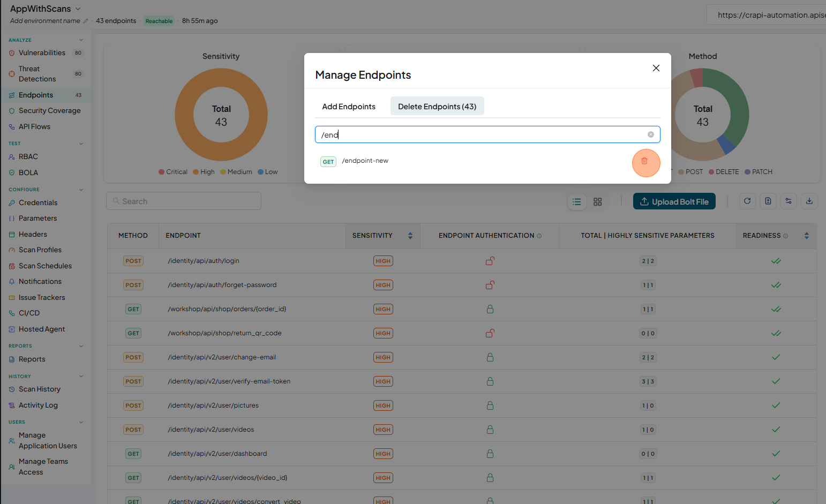Screen dimensions: 826x504
Task: Collapse the Configure sidebar section
Action: (x=81, y=190)
